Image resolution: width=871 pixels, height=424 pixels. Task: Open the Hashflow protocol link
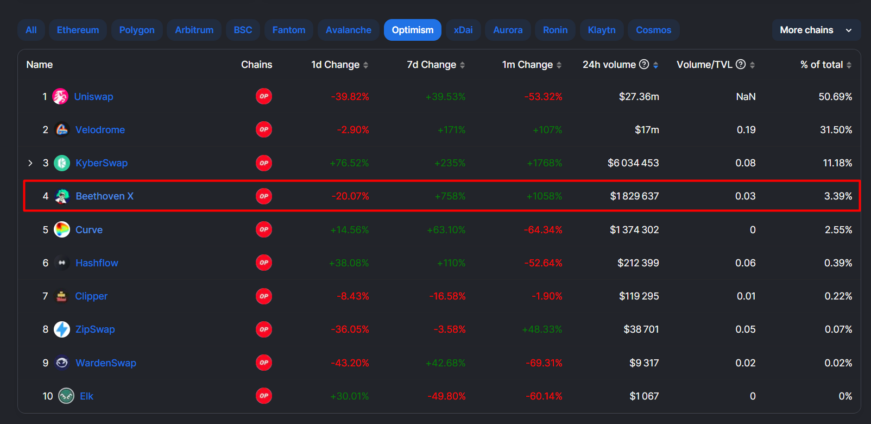click(x=97, y=263)
